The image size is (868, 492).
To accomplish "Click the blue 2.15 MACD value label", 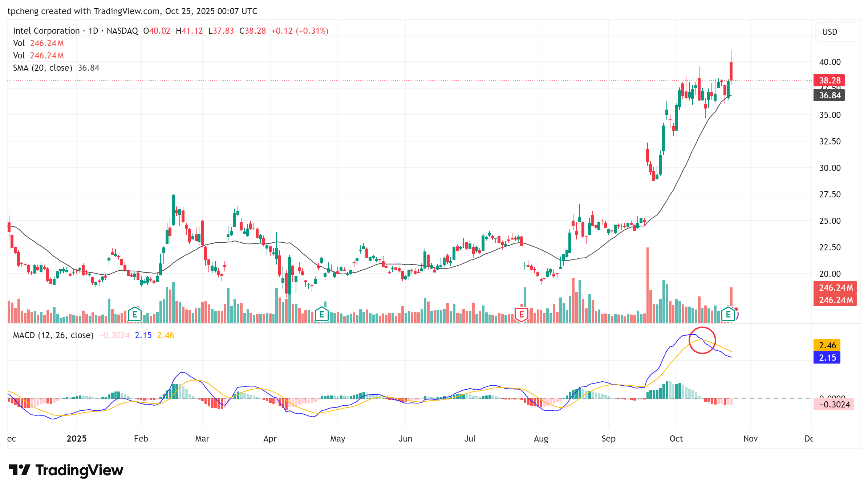I will tap(827, 358).
